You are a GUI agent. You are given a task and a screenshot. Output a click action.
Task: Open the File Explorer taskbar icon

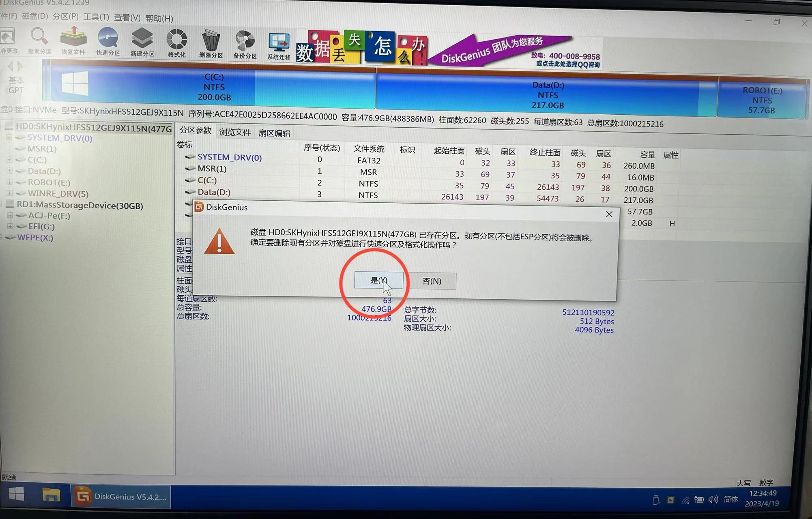click(51, 495)
